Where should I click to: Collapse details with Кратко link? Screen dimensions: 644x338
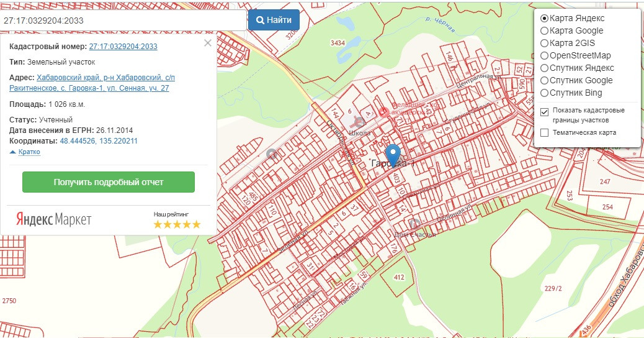[x=29, y=152]
